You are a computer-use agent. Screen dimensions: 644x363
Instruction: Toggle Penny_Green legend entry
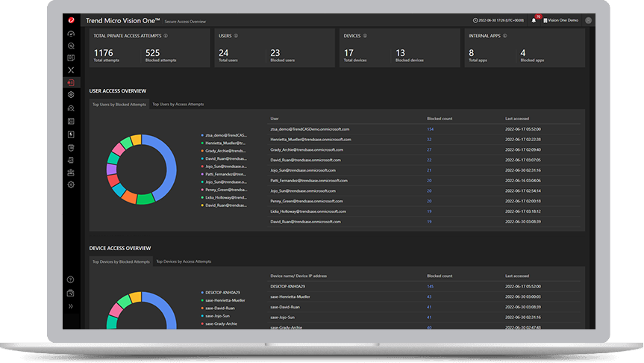pos(225,190)
